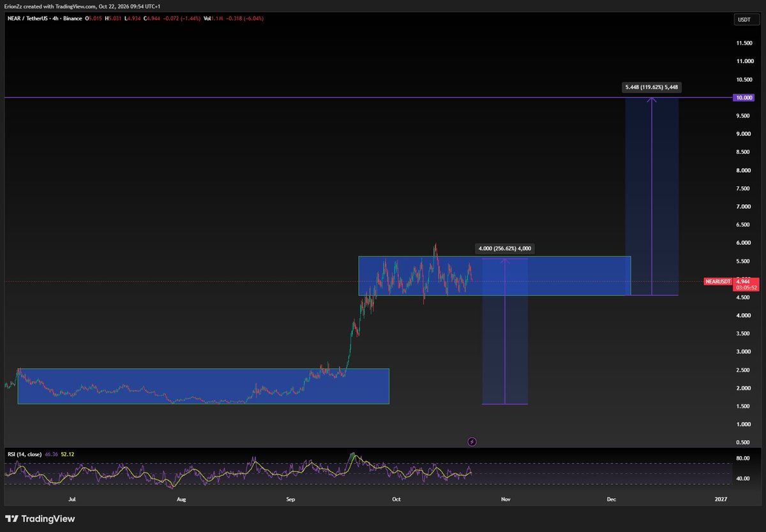Viewport: 766px width, 532px height.
Task: Click the 2.000 price axis label
Action: [744, 388]
